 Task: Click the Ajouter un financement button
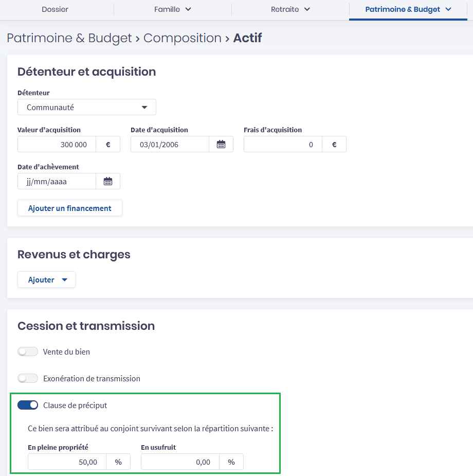pos(70,208)
